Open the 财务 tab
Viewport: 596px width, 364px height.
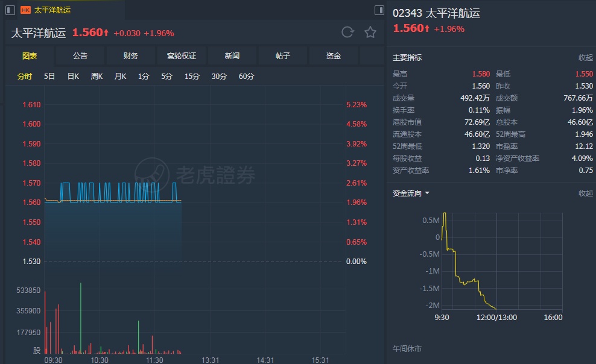click(131, 56)
